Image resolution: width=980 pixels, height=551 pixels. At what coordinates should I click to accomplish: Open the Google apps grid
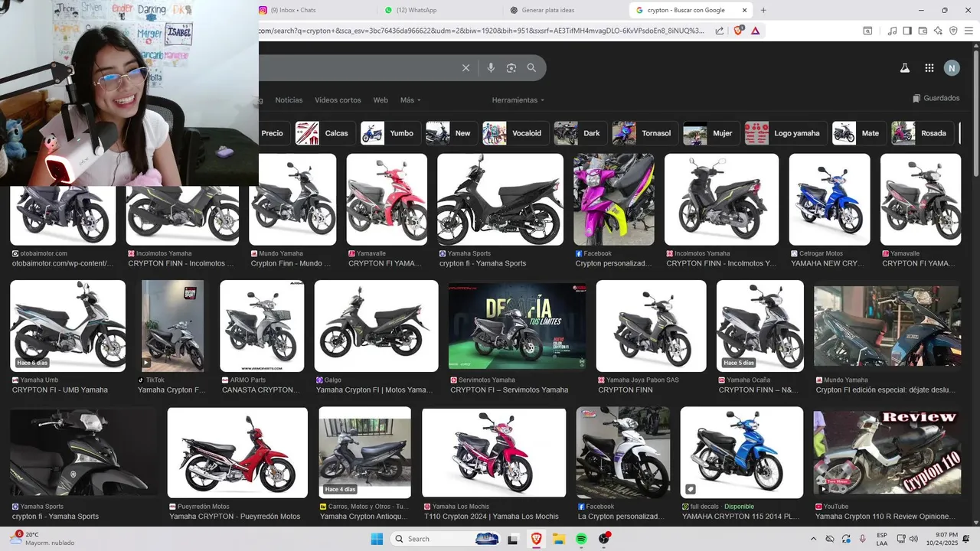point(929,68)
